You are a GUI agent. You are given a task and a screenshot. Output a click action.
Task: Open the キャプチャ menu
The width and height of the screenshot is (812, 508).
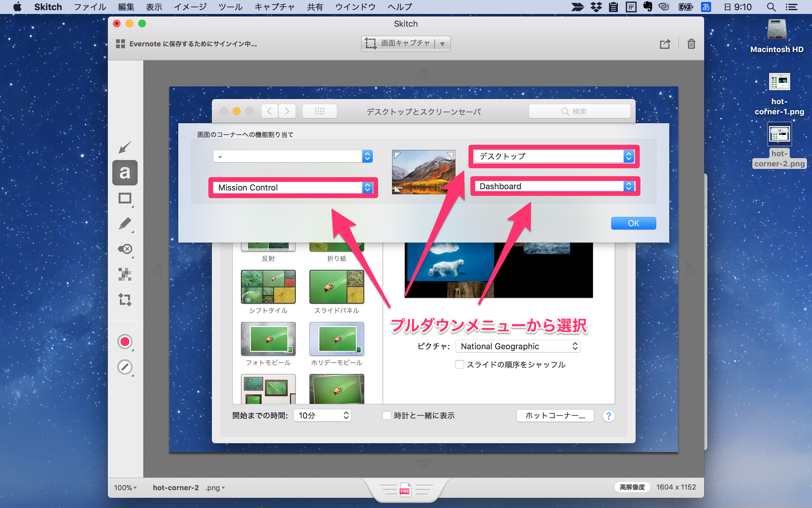pos(274,7)
